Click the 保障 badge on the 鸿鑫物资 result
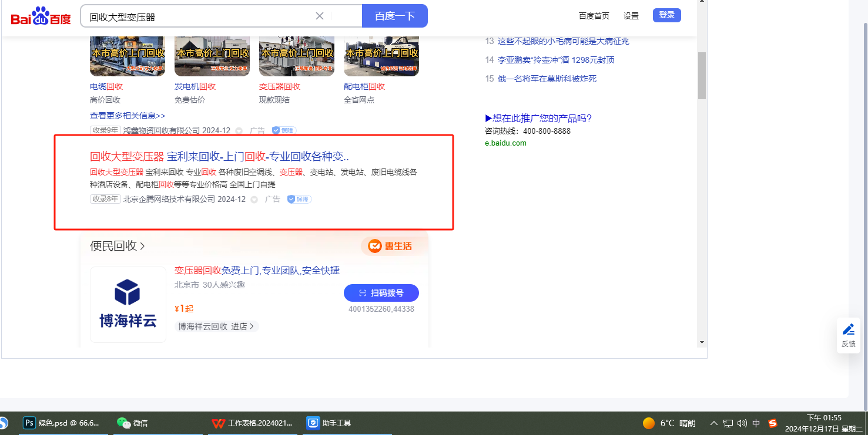The image size is (868, 435). (284, 130)
